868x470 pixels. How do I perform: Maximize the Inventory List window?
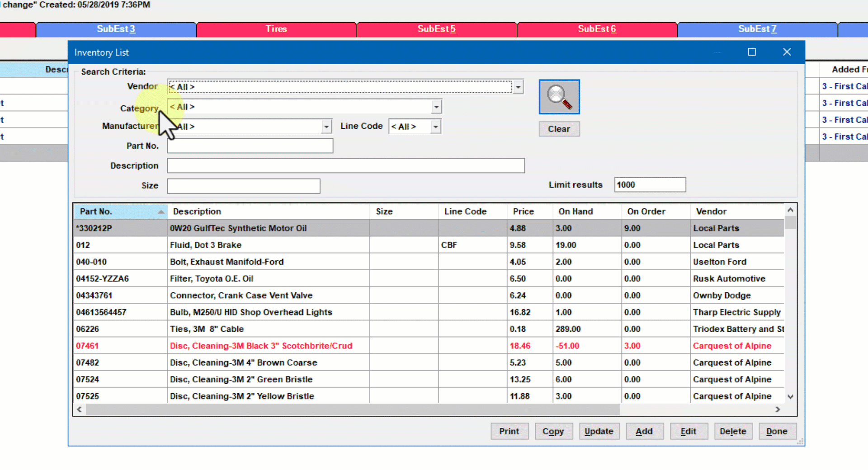click(x=751, y=52)
